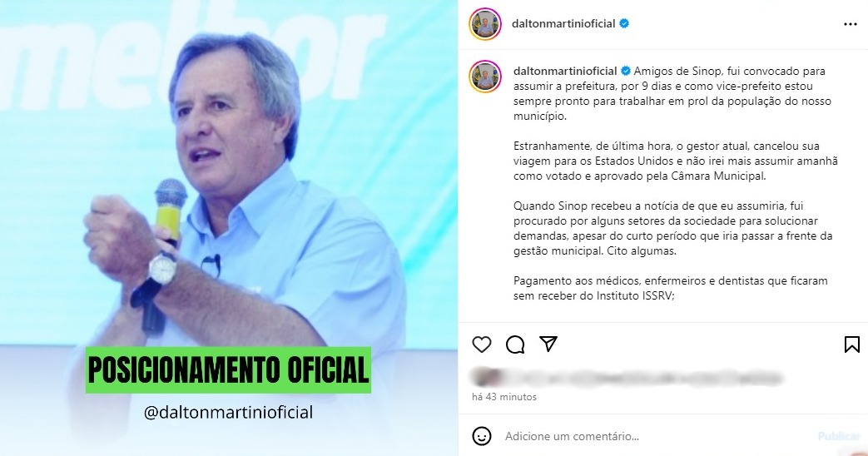Click the @daltonmartinioficial handle on image
Image resolution: width=868 pixels, height=456 pixels.
228,412
